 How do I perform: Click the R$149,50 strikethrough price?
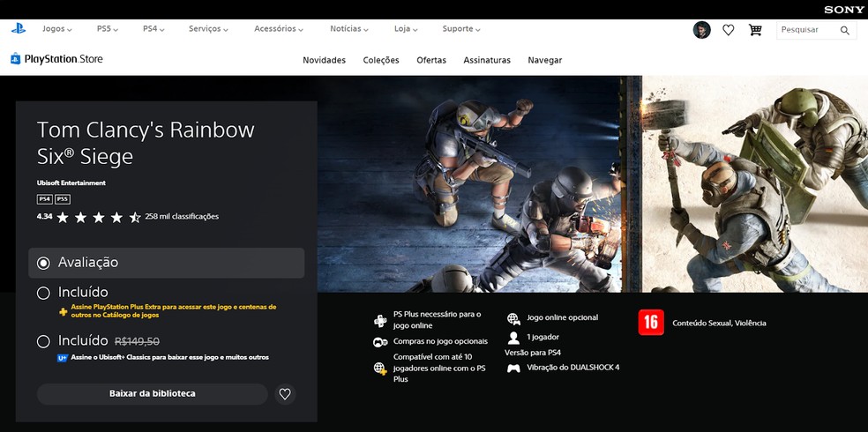point(137,341)
